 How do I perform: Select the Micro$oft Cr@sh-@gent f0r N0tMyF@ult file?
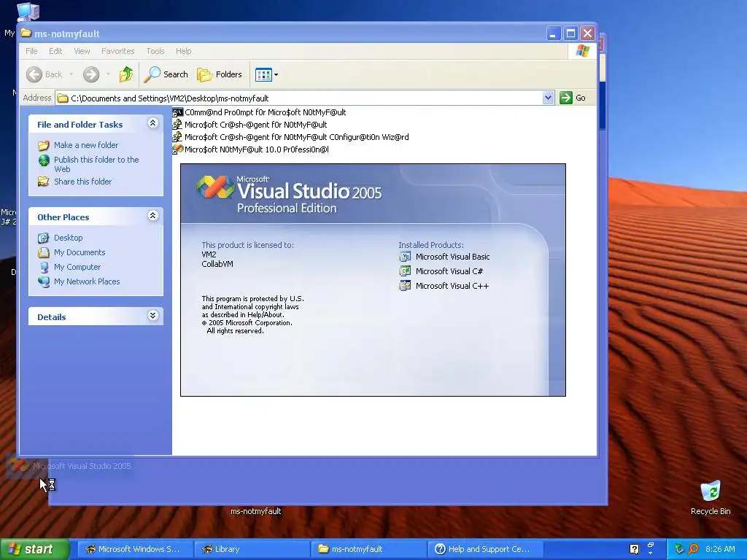point(249,125)
